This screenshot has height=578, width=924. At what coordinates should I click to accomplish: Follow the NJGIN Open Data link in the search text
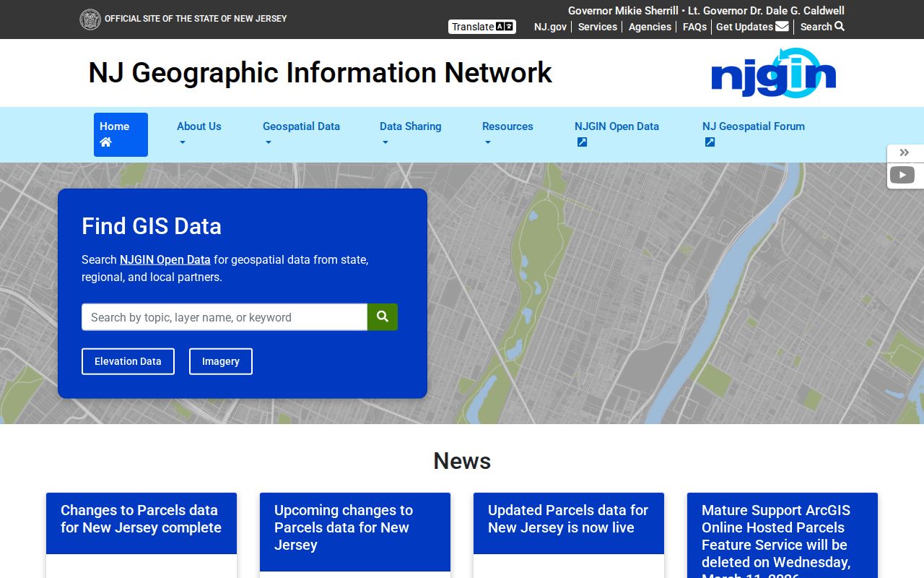pos(165,260)
